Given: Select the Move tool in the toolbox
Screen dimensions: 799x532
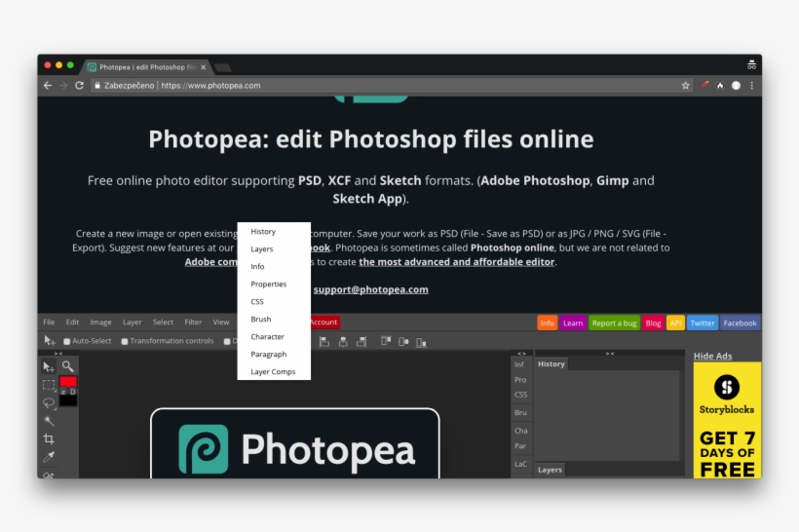Looking at the screenshot, I should point(49,366).
